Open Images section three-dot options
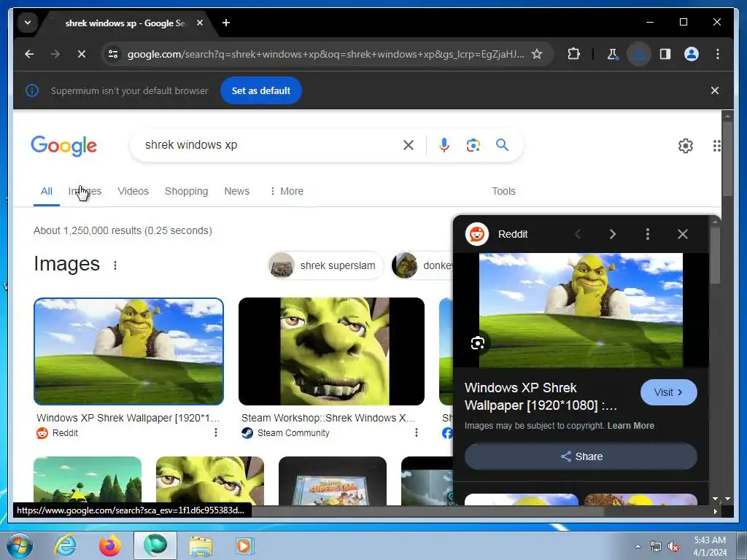This screenshot has width=747, height=560. [x=115, y=265]
